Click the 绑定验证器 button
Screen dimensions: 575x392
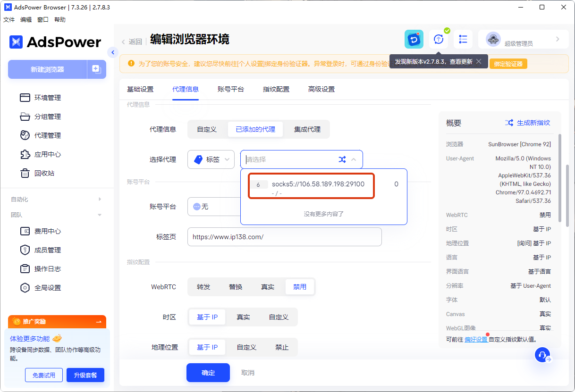(508, 64)
